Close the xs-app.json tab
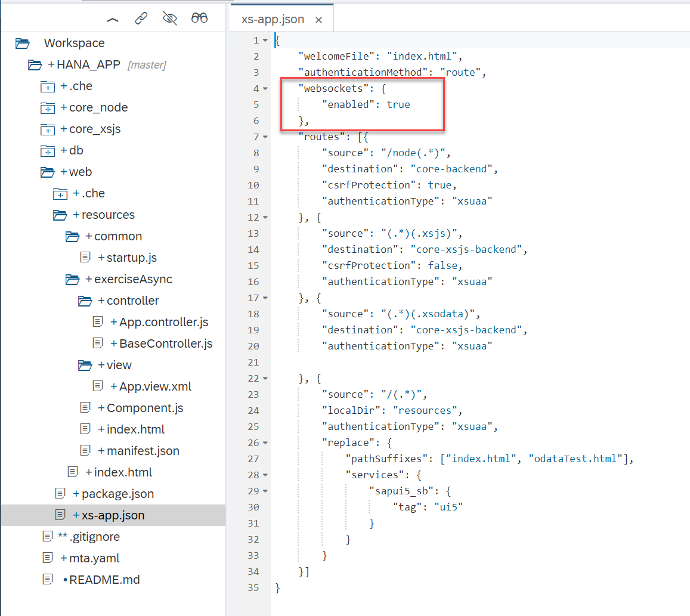This screenshot has height=616, width=690. click(x=318, y=20)
